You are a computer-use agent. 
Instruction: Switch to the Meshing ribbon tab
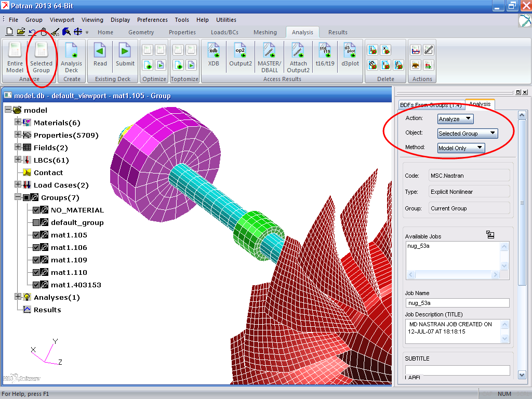(265, 32)
